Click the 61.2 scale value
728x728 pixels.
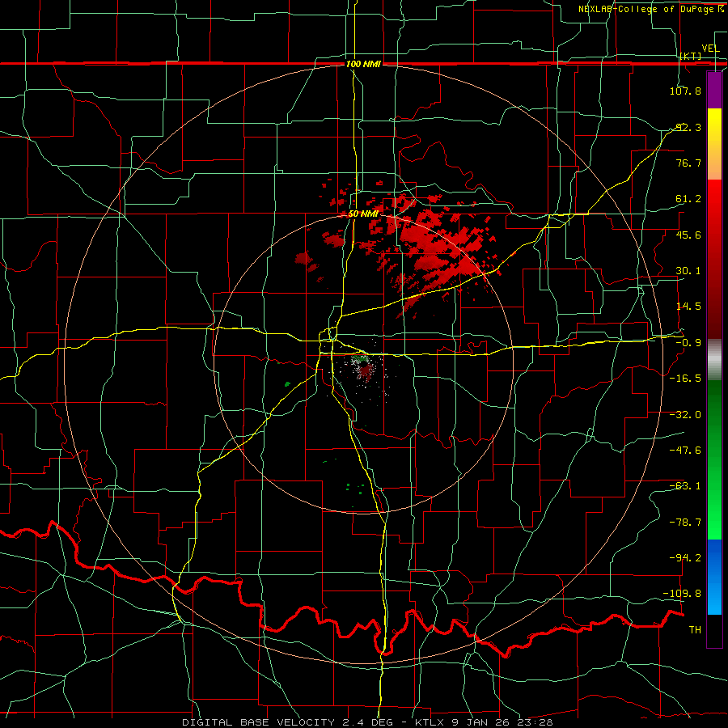[x=688, y=199]
